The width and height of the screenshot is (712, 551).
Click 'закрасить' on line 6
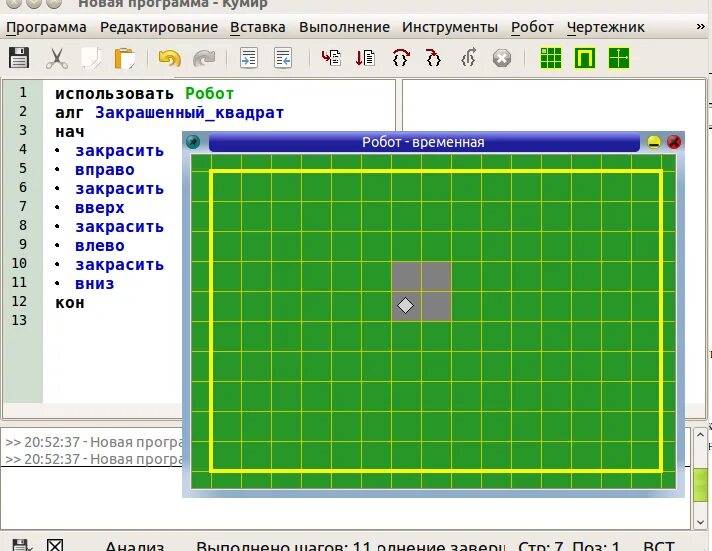tap(119, 189)
